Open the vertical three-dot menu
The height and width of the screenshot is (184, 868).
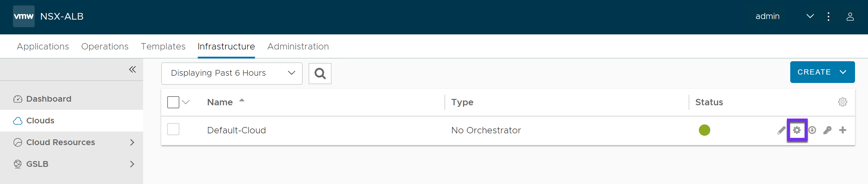tap(829, 17)
